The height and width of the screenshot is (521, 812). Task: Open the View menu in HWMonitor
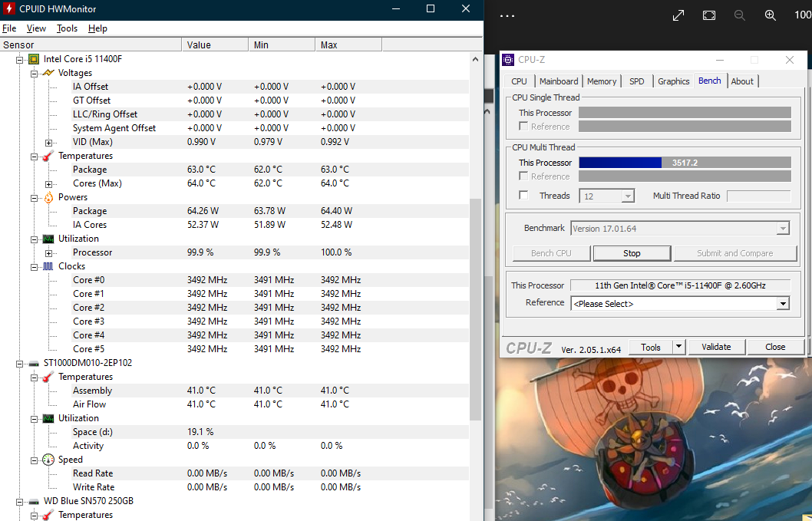(x=36, y=28)
